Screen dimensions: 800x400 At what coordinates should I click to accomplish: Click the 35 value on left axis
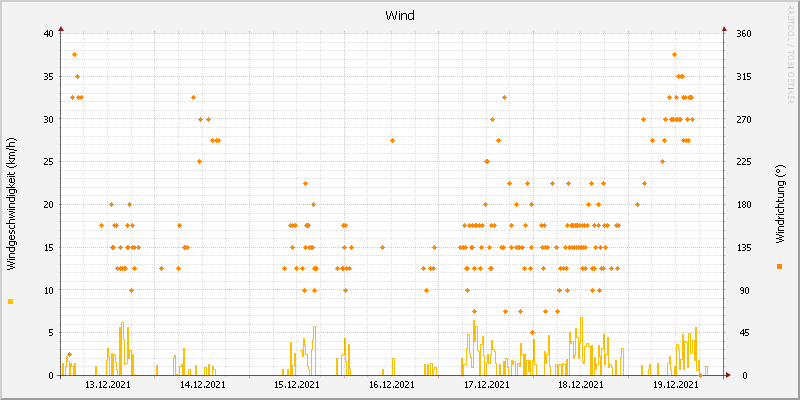48,77
